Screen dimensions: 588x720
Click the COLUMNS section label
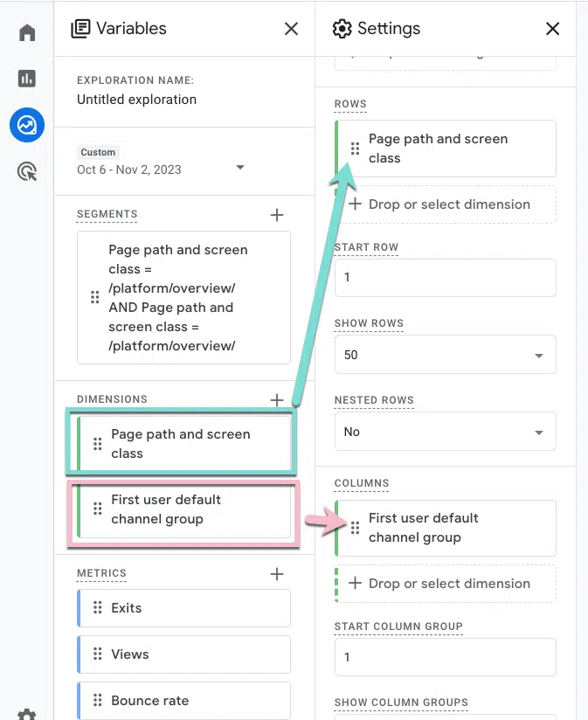[x=362, y=483]
